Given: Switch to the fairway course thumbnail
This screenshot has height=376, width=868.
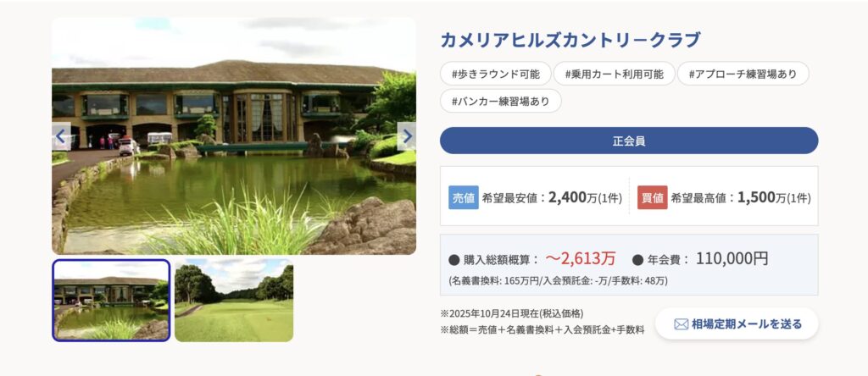Looking at the screenshot, I should tap(234, 300).
